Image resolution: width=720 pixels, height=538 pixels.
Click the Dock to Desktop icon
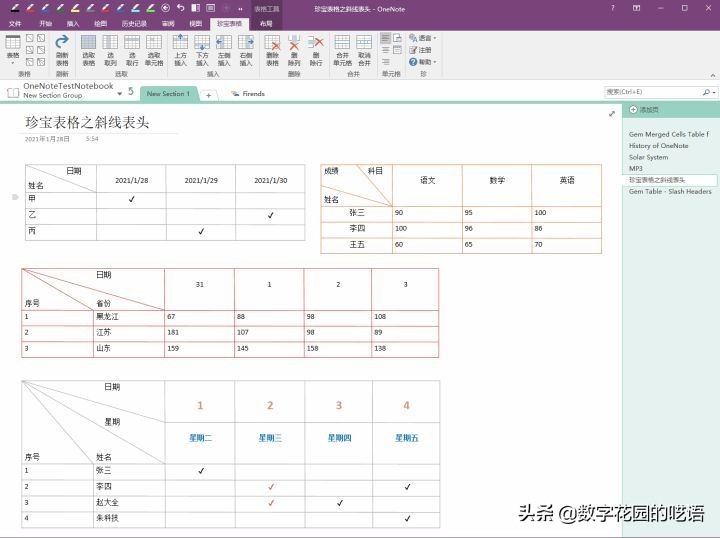(196, 8)
